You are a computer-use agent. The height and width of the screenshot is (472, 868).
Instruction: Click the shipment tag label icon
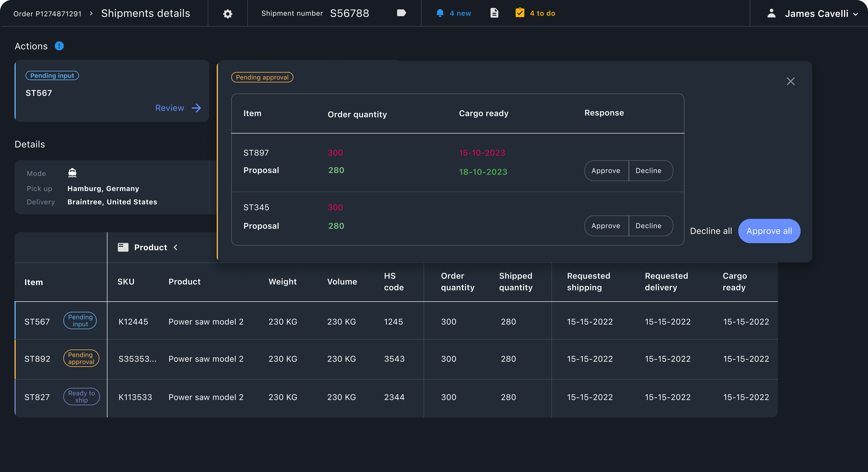[401, 13]
